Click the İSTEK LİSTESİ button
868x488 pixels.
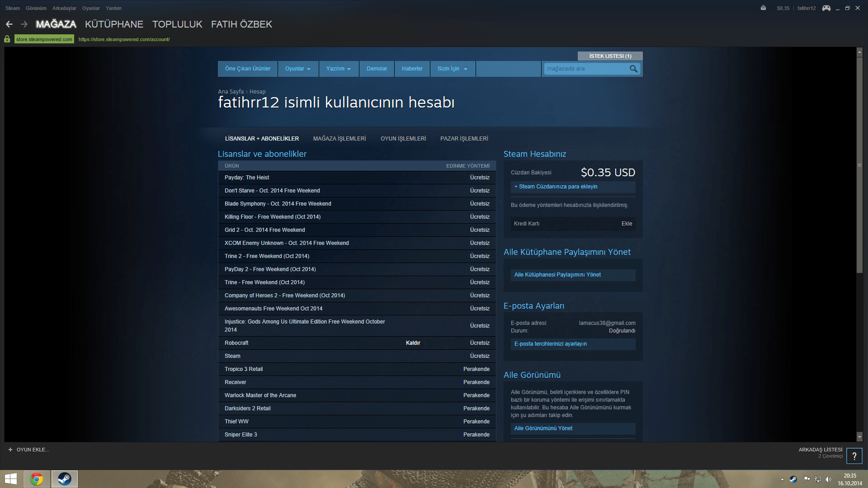tap(610, 56)
